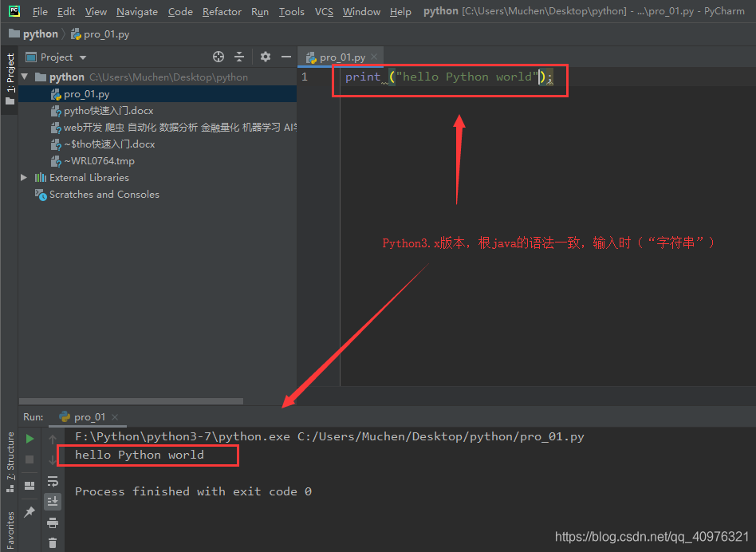Toggle the 7: Structure side tool window tab
This screenshot has width=756, height=552.
tap(10, 463)
